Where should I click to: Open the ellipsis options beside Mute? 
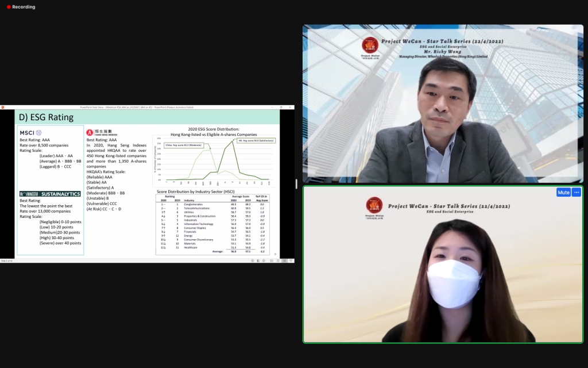[577, 192]
